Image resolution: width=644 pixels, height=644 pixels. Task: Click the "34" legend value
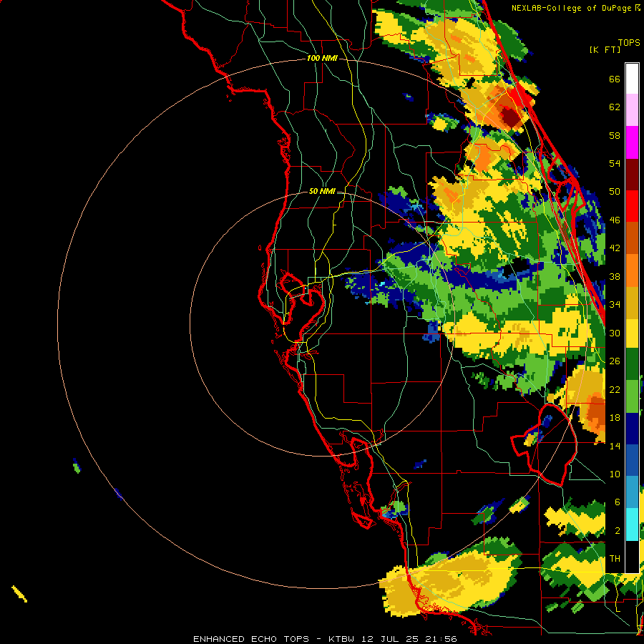pos(615,305)
